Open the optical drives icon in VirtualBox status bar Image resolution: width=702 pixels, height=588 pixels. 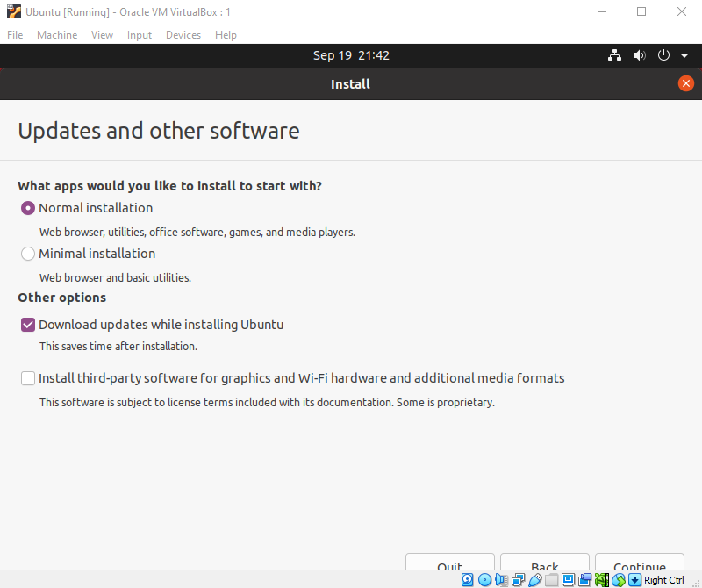[x=485, y=580]
